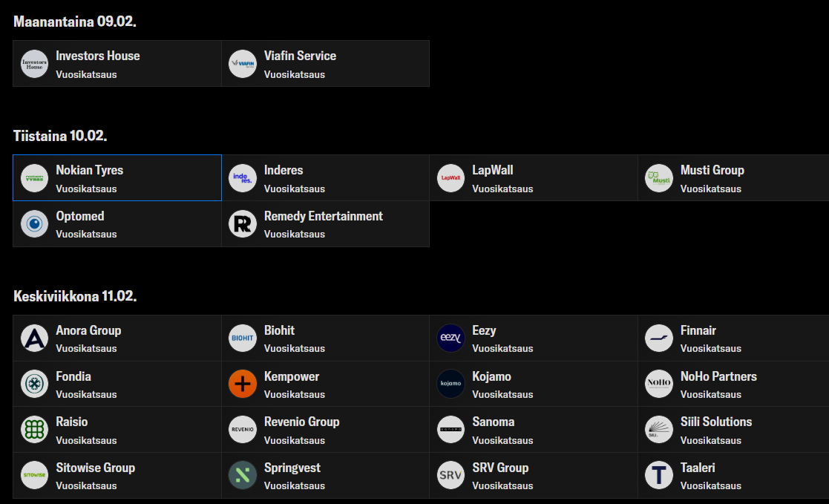
Task: Open the LapWall company name link
Action: pos(492,171)
